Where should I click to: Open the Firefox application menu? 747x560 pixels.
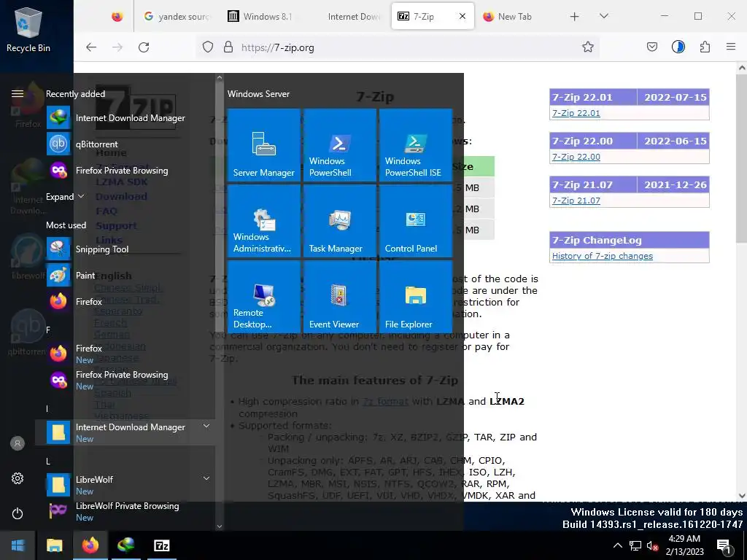tap(731, 47)
